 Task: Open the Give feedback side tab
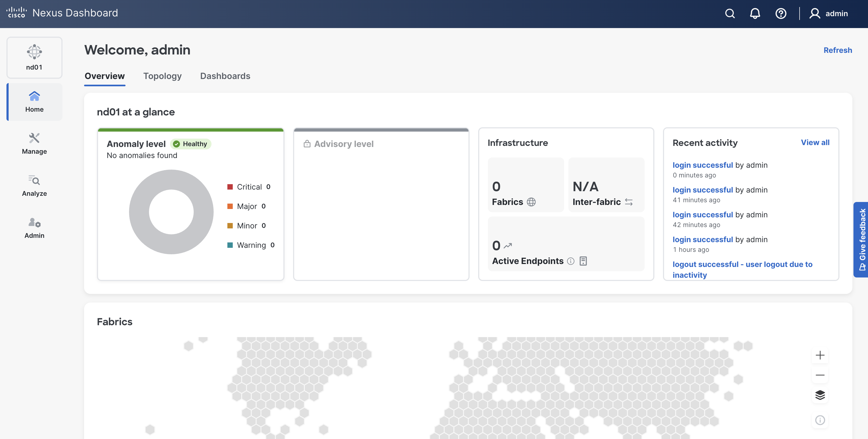coord(861,239)
